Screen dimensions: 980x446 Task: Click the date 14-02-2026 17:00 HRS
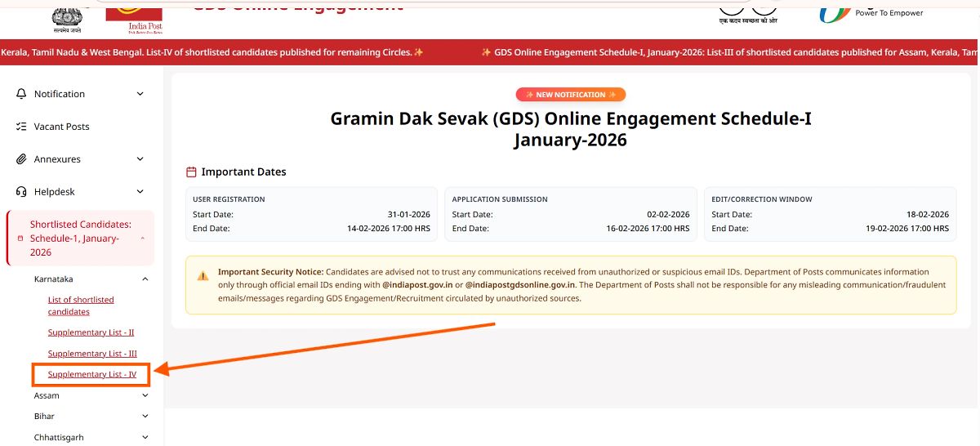[x=389, y=229]
